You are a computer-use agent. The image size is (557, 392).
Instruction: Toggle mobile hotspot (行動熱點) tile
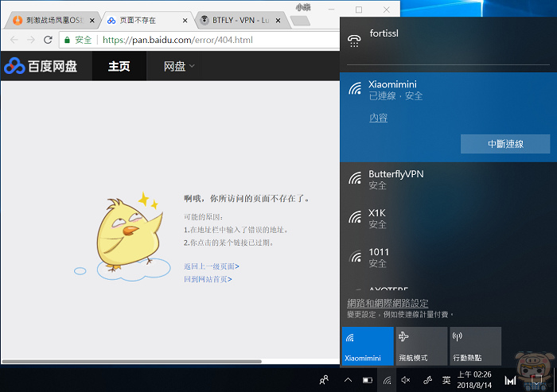pyautogui.click(x=475, y=346)
